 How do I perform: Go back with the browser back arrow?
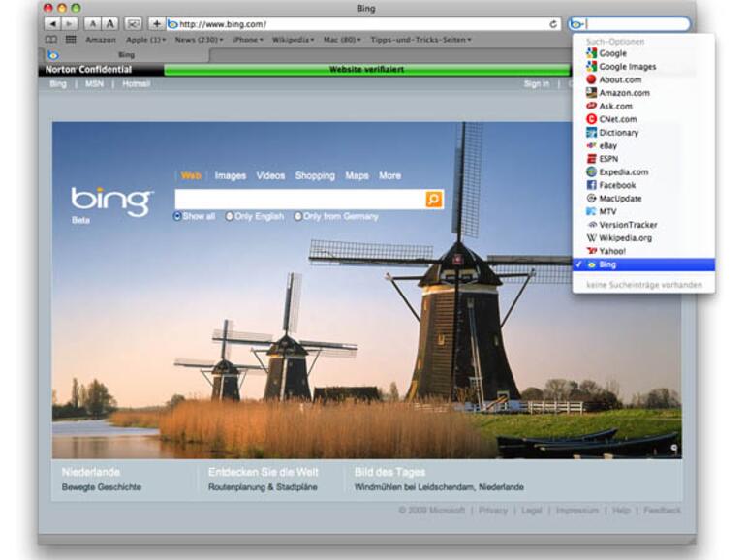tap(52, 24)
